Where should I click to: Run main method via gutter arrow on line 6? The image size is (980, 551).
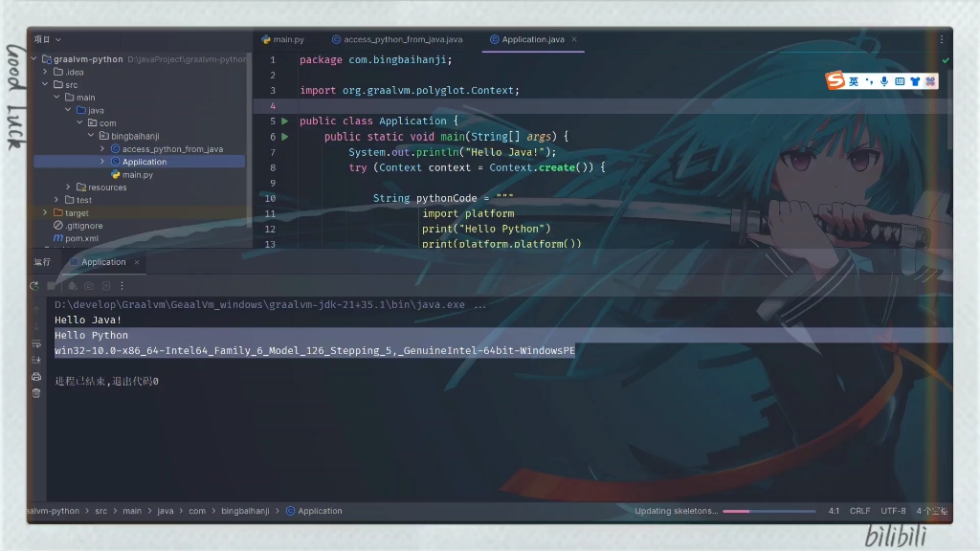tap(285, 136)
